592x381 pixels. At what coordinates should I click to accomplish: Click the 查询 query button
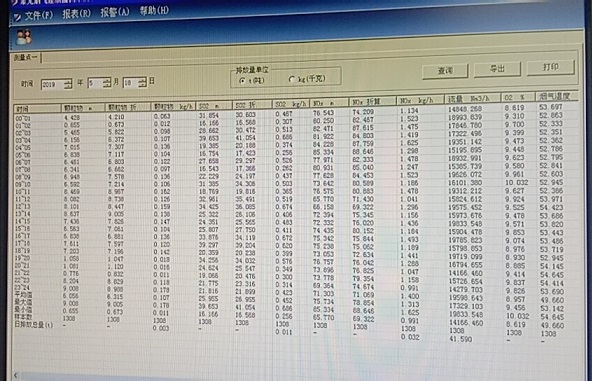445,71
